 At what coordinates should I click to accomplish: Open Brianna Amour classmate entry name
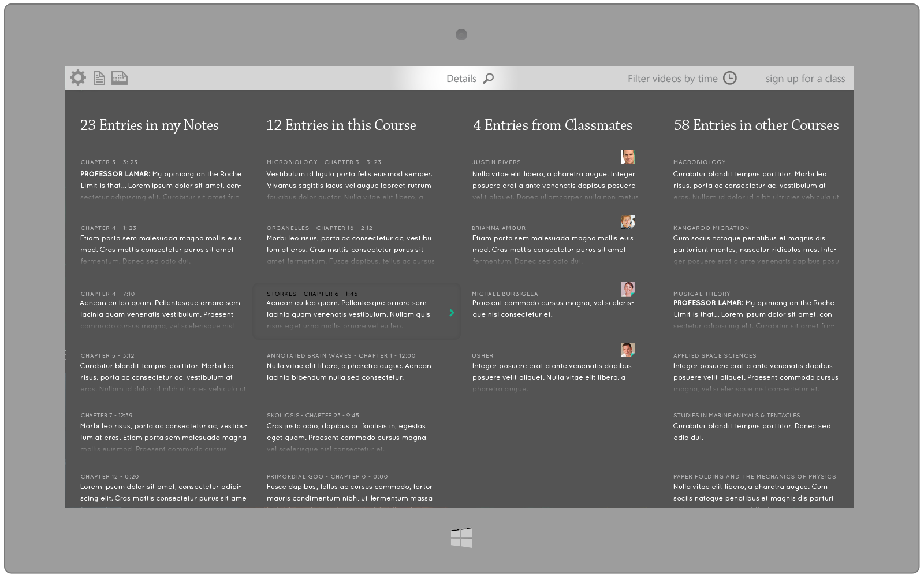tap(499, 228)
